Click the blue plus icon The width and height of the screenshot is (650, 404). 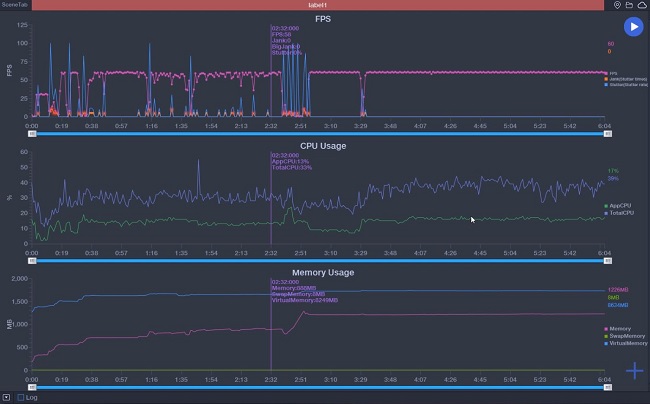pyautogui.click(x=634, y=371)
